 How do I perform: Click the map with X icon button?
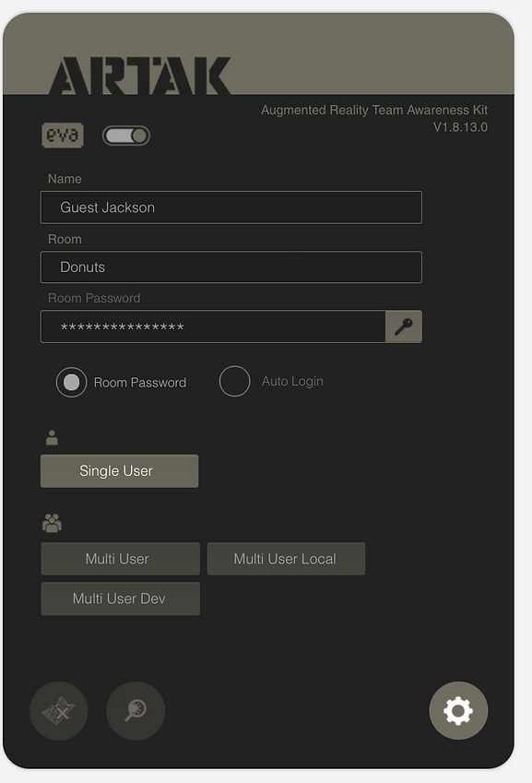[59, 710]
